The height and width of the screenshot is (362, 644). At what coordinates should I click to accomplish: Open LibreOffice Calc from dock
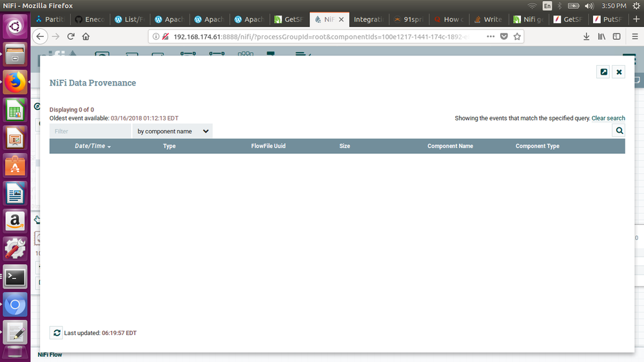click(x=15, y=110)
